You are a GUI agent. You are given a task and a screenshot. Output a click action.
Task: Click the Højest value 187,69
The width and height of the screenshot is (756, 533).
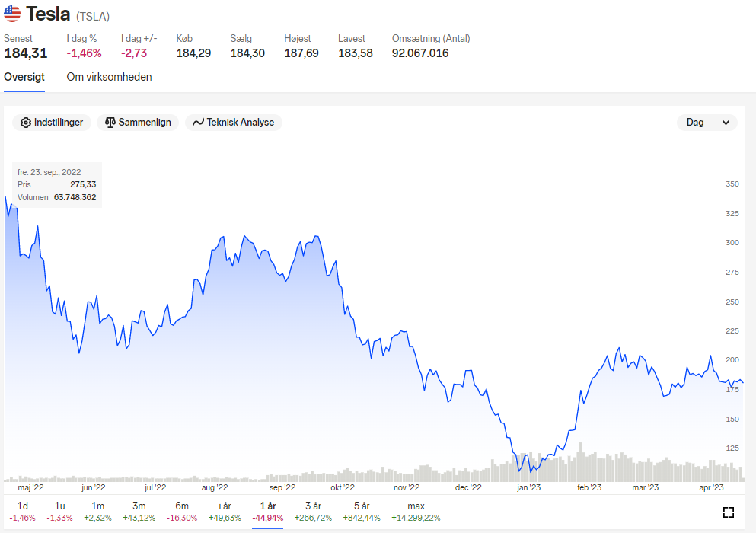pyautogui.click(x=301, y=53)
